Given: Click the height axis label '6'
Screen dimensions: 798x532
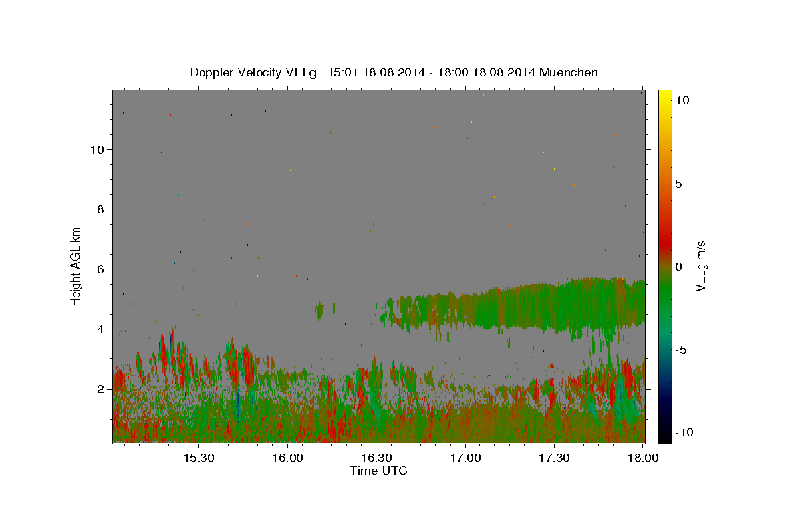Looking at the screenshot, I should [x=101, y=269].
